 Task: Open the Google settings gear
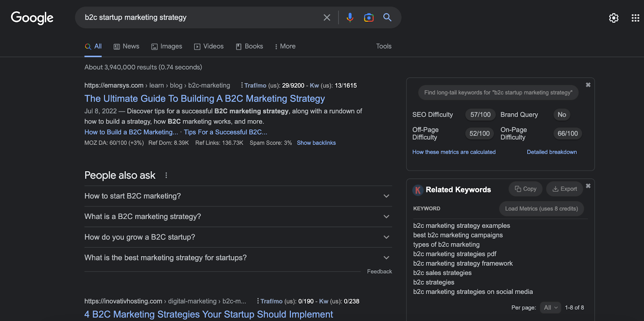click(x=613, y=18)
